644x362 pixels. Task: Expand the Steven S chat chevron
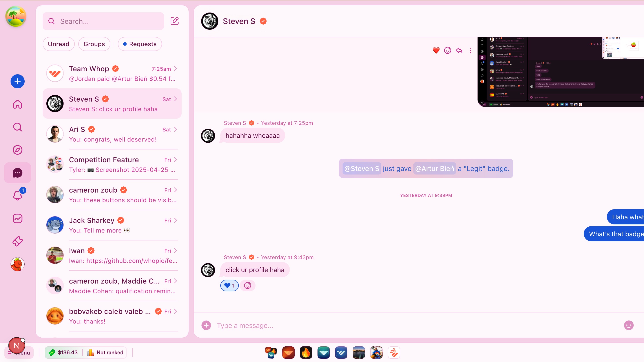tap(175, 99)
